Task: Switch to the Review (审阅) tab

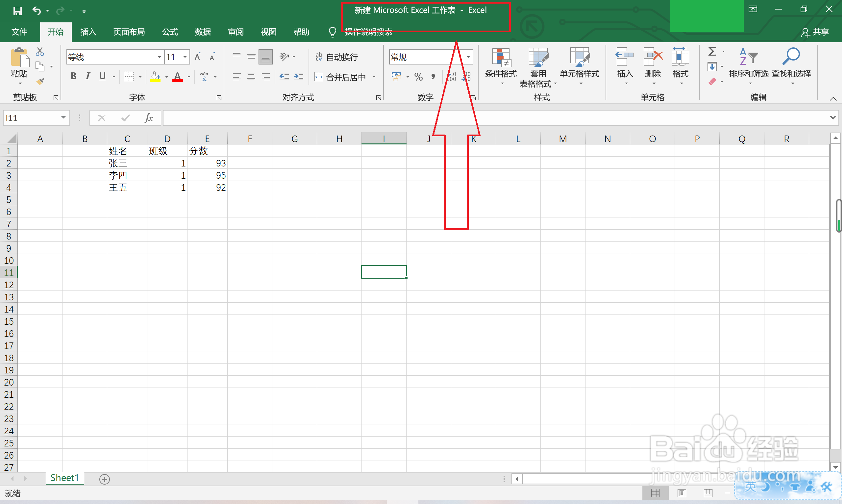Action: point(236,32)
